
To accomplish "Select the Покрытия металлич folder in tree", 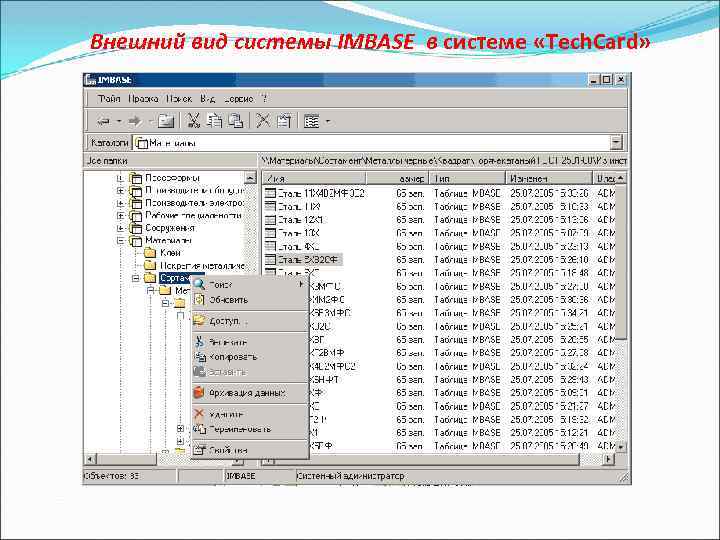I will (202, 265).
